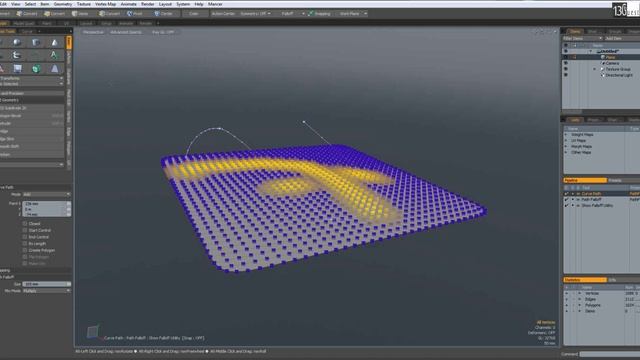Select Texture Group in Items list

[618, 69]
